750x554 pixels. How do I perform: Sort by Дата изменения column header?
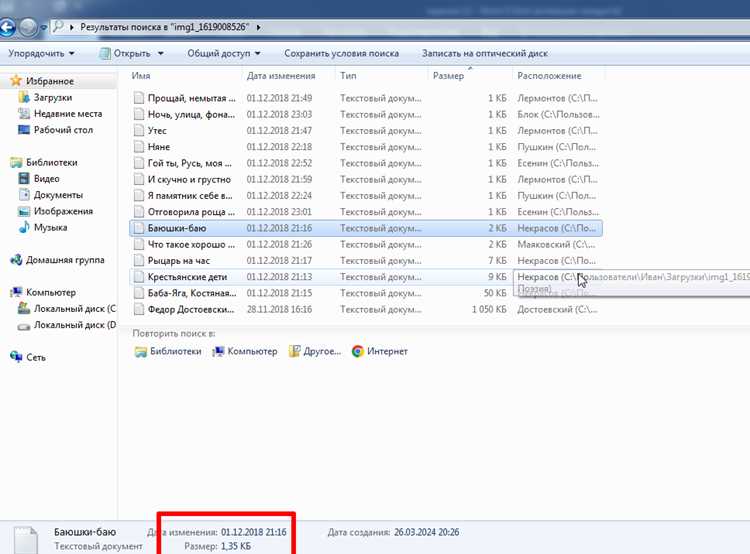coord(281,76)
